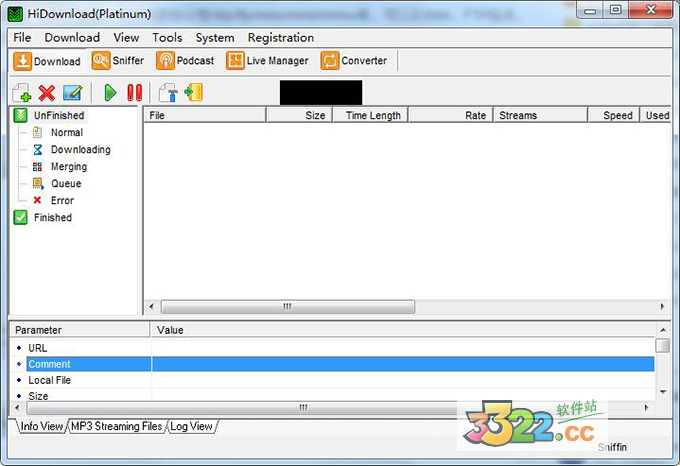Click the edit task properties icon

[x=72, y=93]
